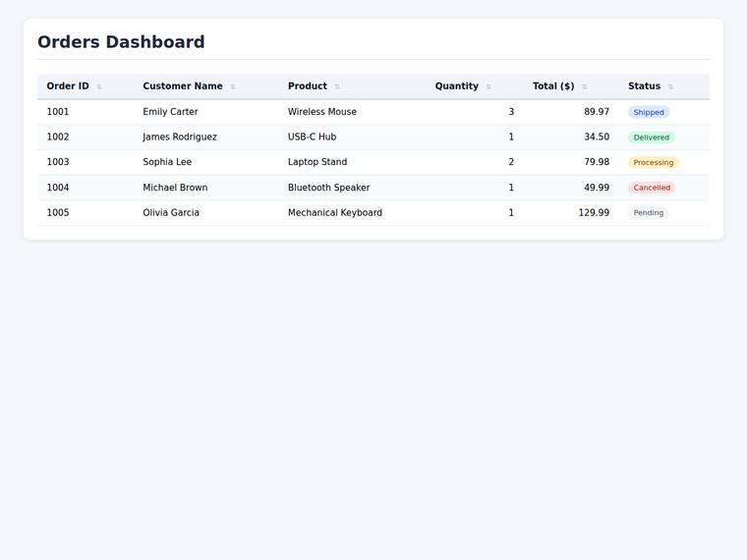Click the Processing status badge
Image resolution: width=747 pixels, height=560 pixels.
click(x=654, y=163)
